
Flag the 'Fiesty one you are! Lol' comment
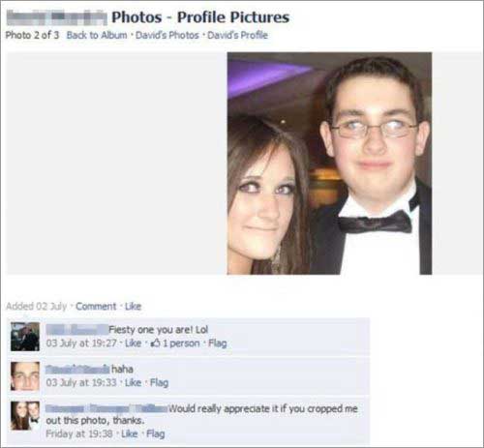pyautogui.click(x=218, y=343)
